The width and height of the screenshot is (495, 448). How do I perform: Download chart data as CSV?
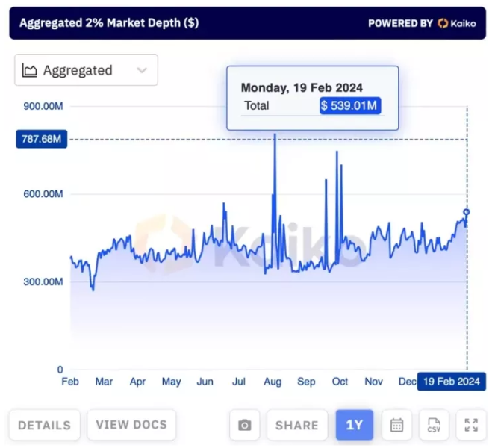point(434,425)
